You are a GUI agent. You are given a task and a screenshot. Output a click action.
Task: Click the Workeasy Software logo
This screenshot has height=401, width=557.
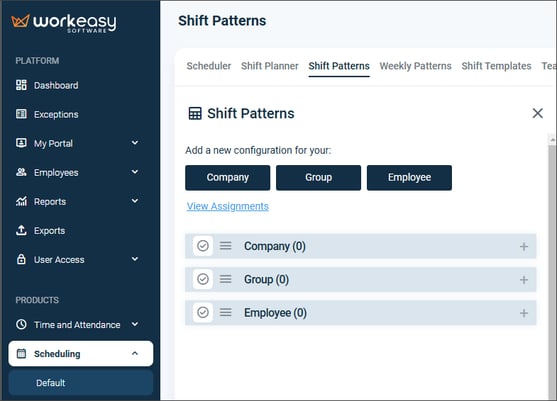pyautogui.click(x=64, y=23)
